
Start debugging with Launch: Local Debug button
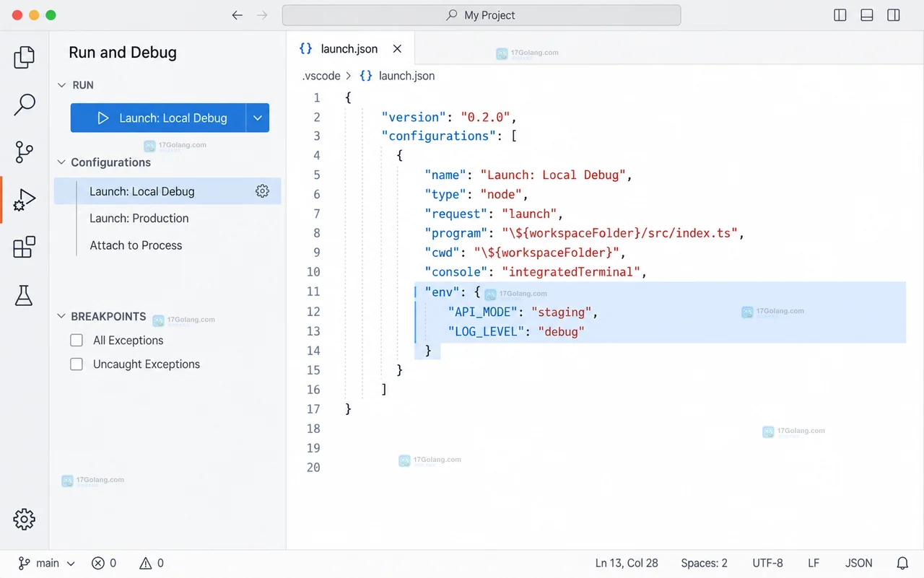pyautogui.click(x=158, y=118)
